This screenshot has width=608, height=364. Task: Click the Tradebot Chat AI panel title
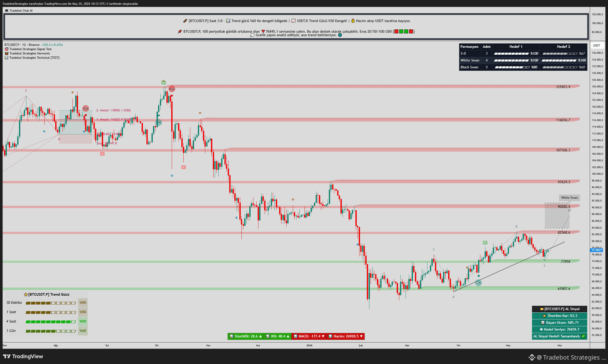(x=21, y=11)
